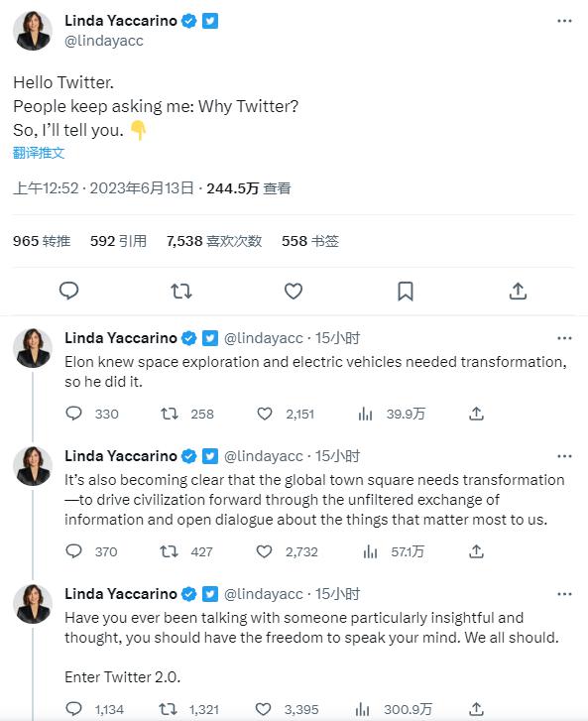The width and height of the screenshot is (588, 721).
Task: Like the Enter Twitter 2.0 reply
Action: tap(263, 709)
